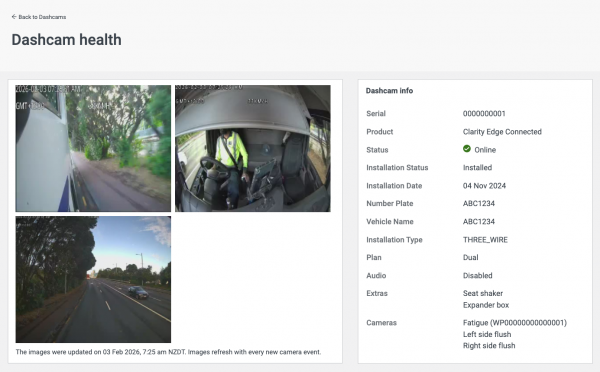This screenshot has width=600, height=372.
Task: Go back to Dashcams link
Action: point(39,17)
